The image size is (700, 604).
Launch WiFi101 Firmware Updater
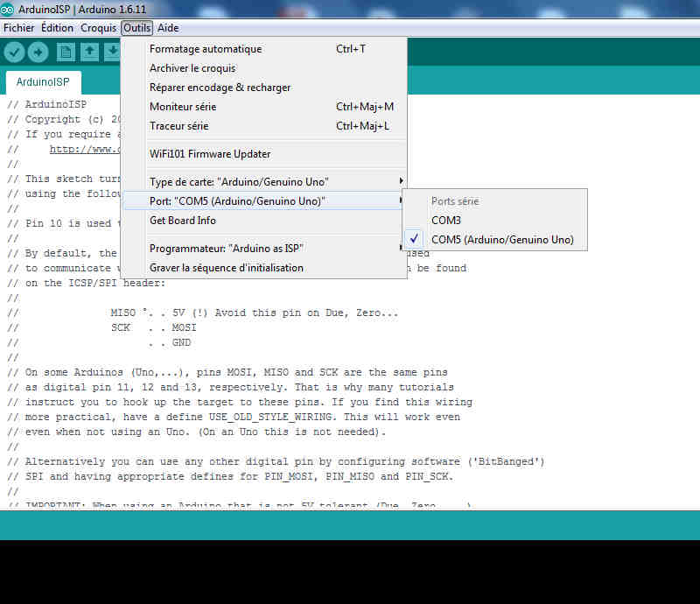click(x=264, y=154)
